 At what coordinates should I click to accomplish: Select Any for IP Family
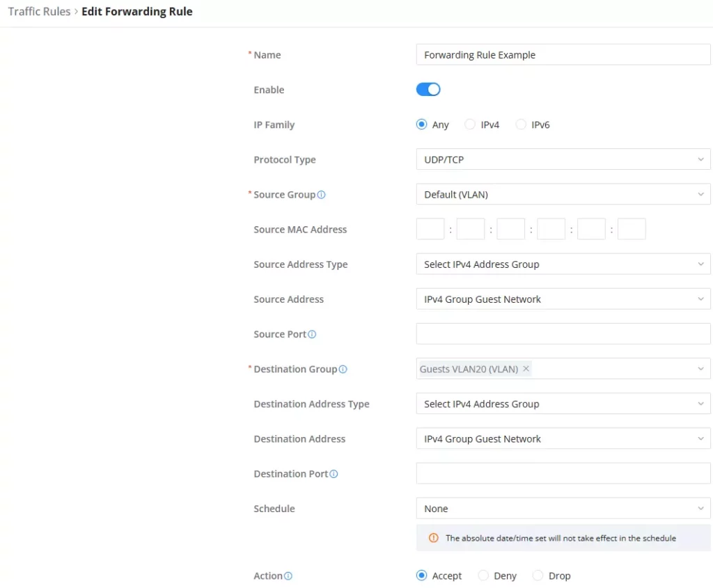421,124
